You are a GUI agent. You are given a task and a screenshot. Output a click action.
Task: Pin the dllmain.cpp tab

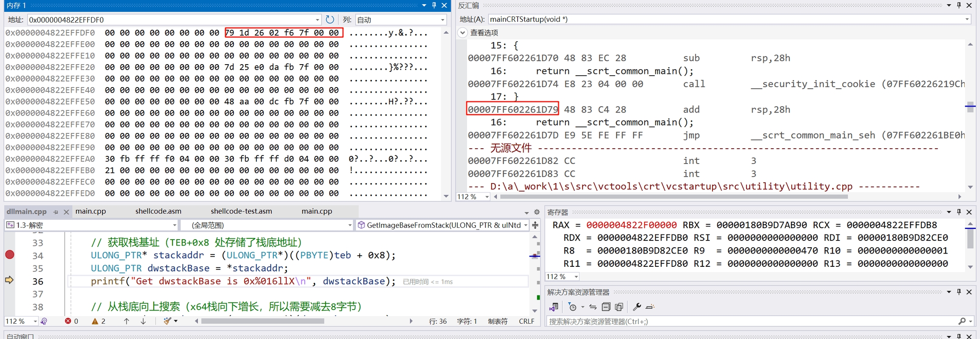tap(56, 212)
